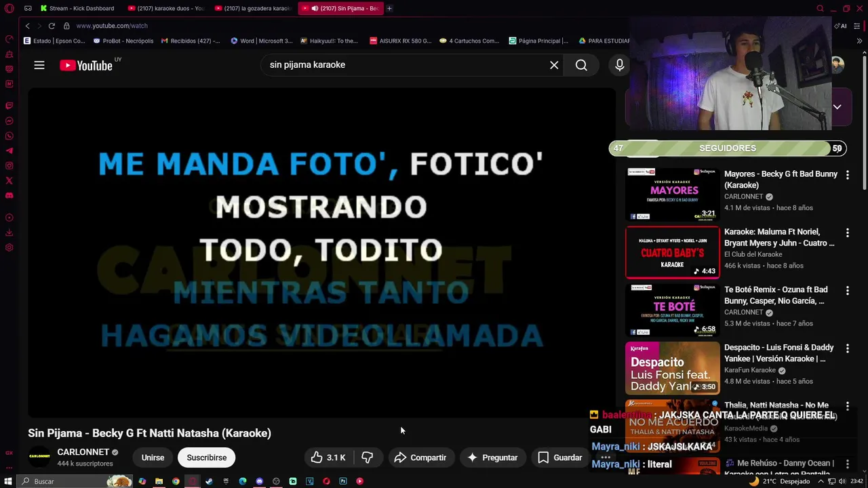
Task: Open the YouTube hamburger guide menu
Action: [39, 65]
